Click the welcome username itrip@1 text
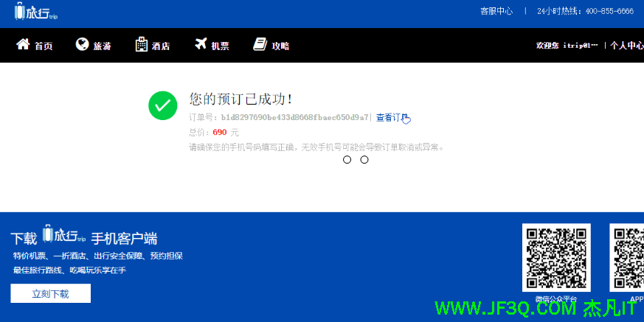 tap(567, 46)
